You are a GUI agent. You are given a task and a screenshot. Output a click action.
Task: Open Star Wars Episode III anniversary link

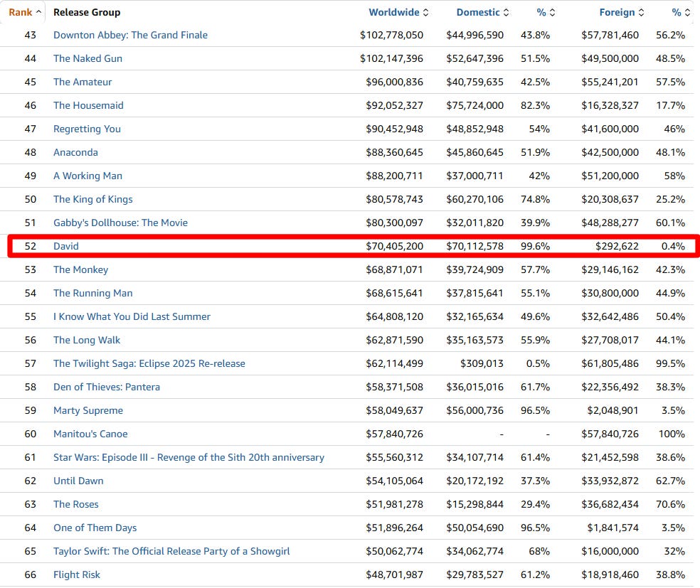tap(189, 457)
